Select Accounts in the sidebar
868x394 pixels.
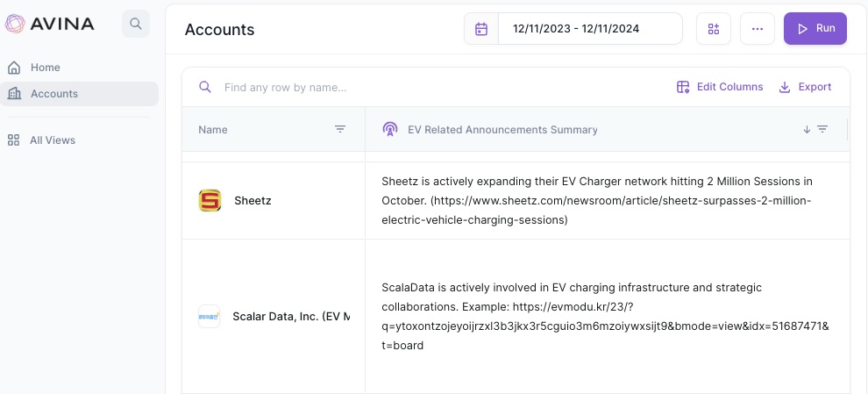tap(53, 94)
